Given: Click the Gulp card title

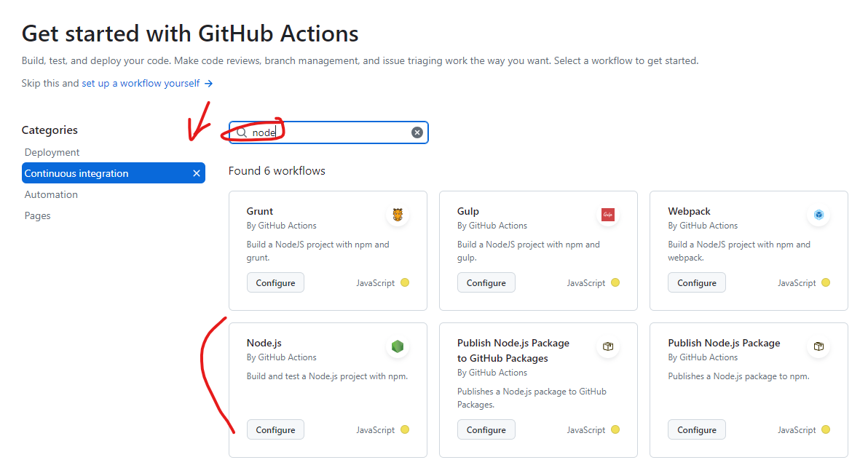Looking at the screenshot, I should [467, 211].
